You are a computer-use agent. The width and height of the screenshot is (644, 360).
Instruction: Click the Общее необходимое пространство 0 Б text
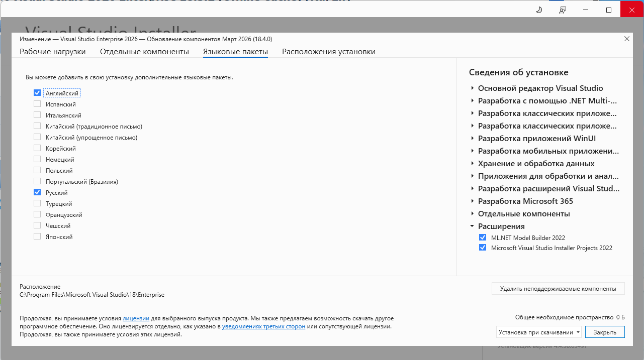pyautogui.click(x=570, y=317)
